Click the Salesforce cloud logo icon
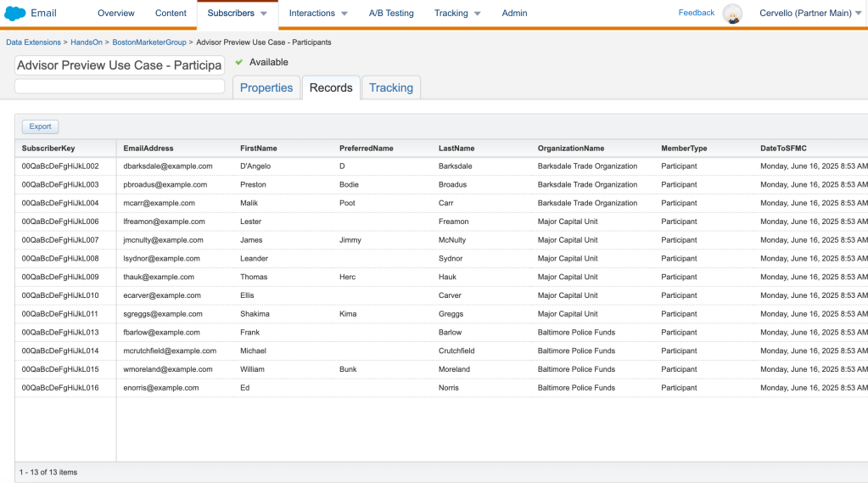Viewport: 868px width, 483px height. (x=15, y=14)
